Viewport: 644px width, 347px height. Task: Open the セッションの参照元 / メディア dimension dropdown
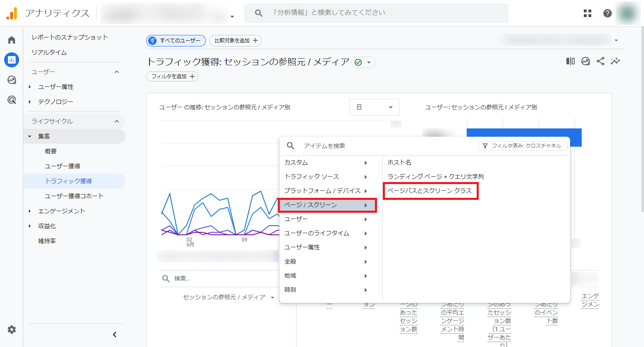click(229, 297)
